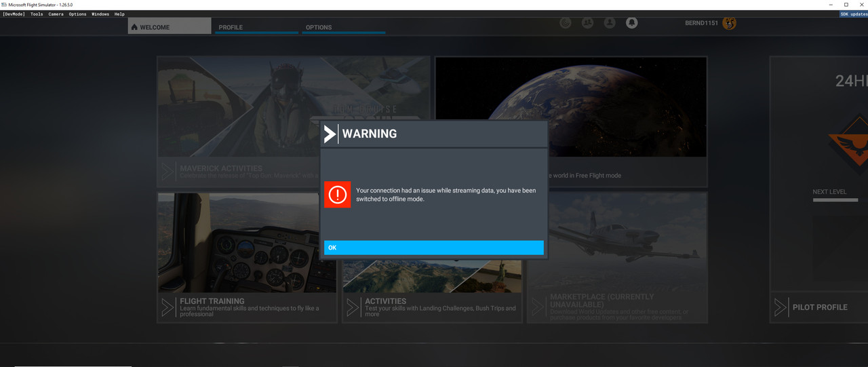Open the notifications bell icon
Screen dimensions: 868x367
631,23
